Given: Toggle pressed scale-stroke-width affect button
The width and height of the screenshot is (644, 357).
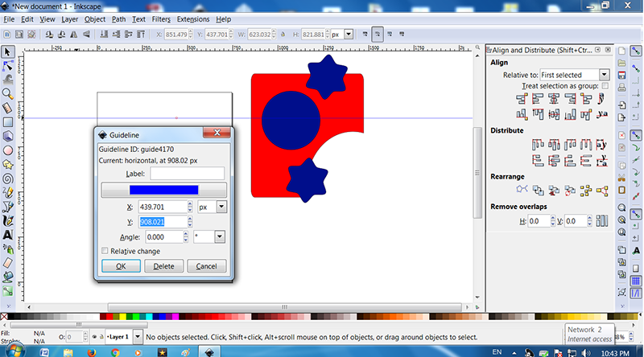Looking at the screenshot, I should tap(378, 35).
